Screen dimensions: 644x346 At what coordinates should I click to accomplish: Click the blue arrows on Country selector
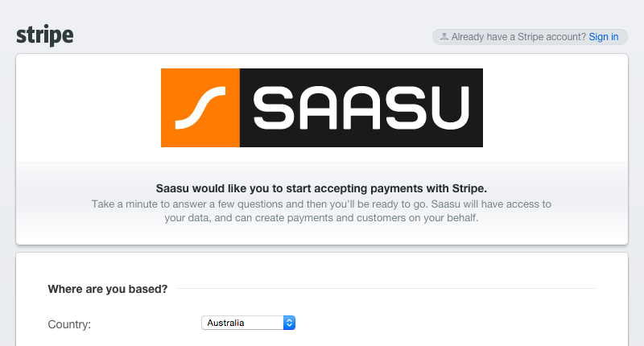pyautogui.click(x=289, y=323)
